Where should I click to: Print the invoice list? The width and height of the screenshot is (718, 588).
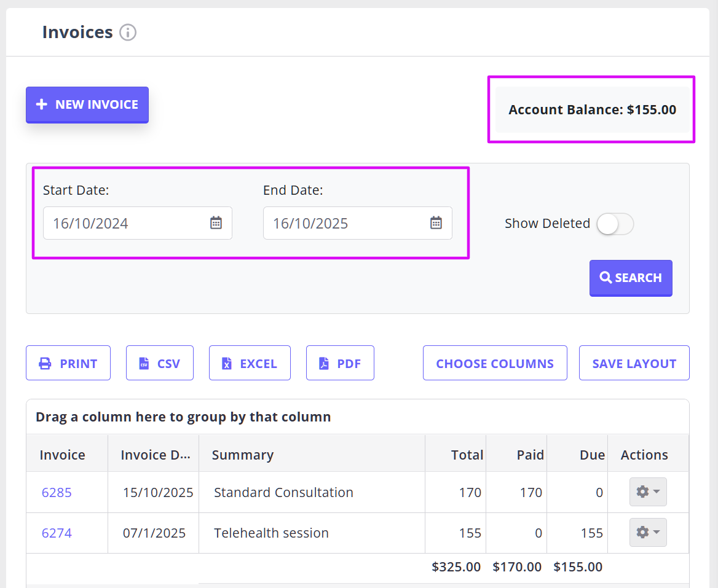[x=68, y=363]
